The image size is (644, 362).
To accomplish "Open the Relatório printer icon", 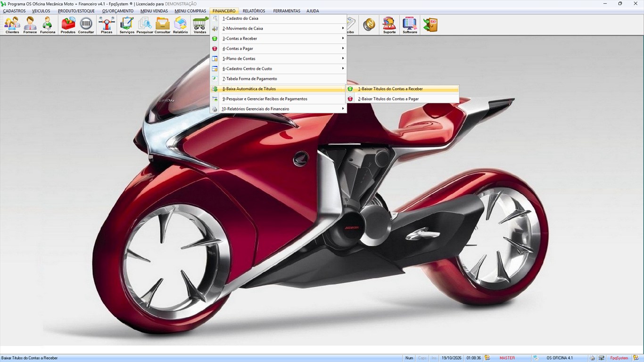I will [180, 25].
